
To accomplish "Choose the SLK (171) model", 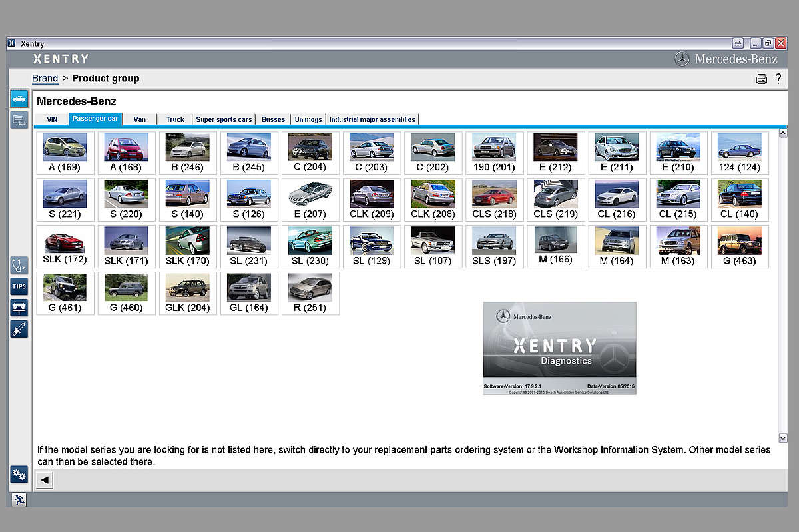I will pos(126,246).
